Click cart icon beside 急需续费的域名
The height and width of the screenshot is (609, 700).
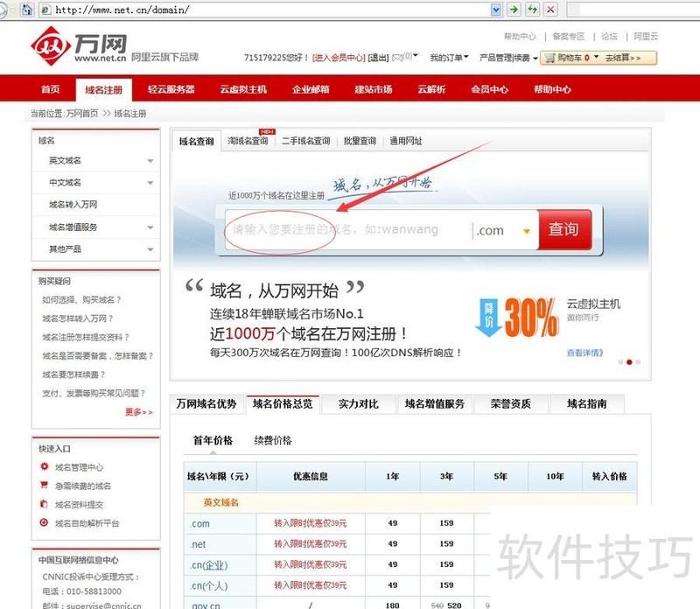[45, 485]
